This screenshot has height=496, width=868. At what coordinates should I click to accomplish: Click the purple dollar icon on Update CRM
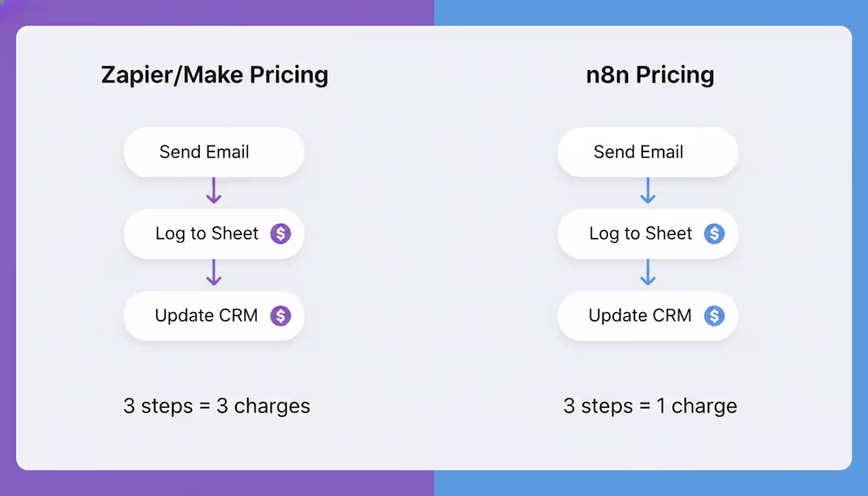coord(281,315)
